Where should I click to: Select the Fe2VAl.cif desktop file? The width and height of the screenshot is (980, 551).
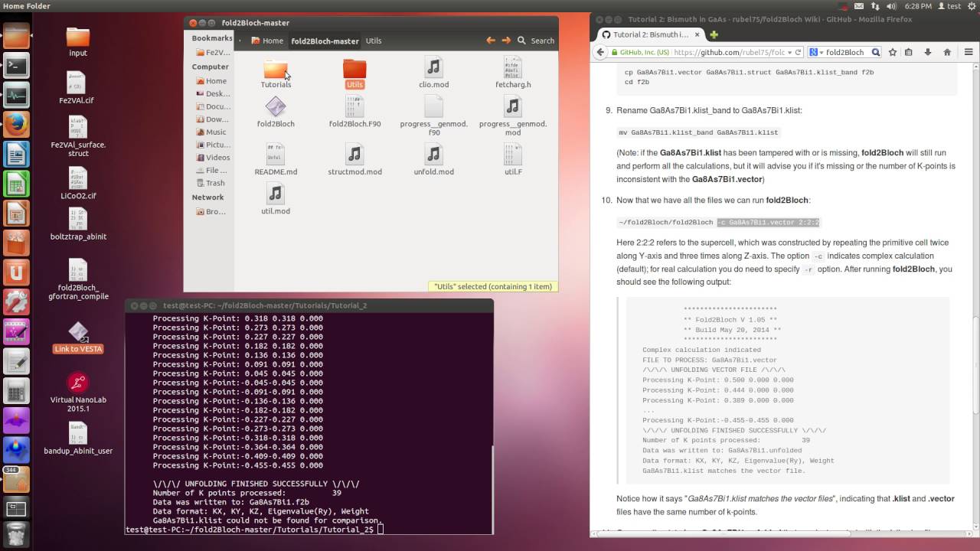point(77,88)
